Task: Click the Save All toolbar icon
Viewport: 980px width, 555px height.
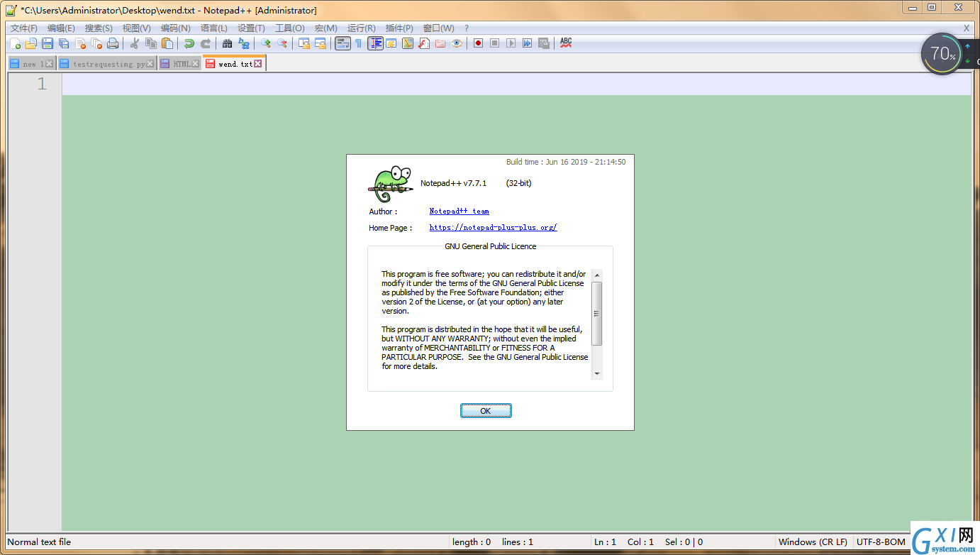Action: coord(64,43)
